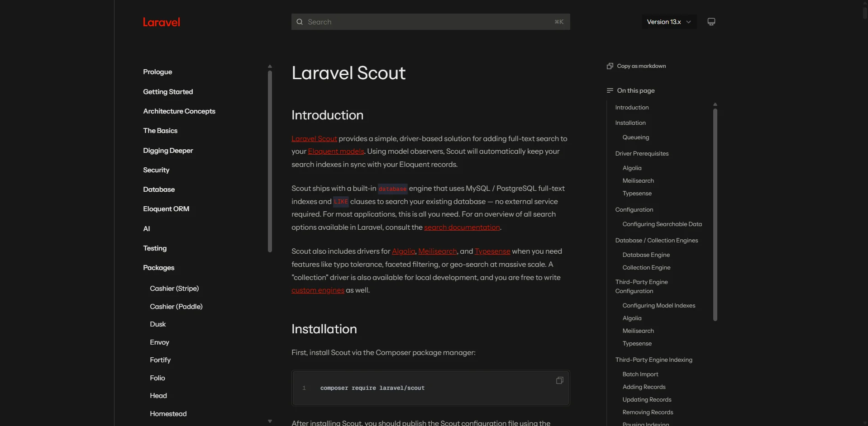Expand the Database section
The height and width of the screenshot is (426, 868).
point(159,189)
